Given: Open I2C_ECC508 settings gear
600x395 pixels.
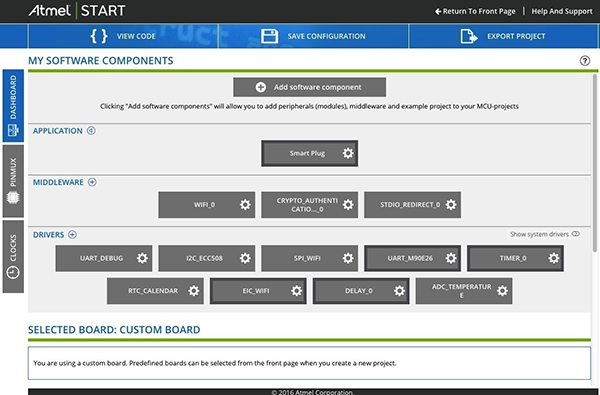Looking at the screenshot, I should 245,258.
